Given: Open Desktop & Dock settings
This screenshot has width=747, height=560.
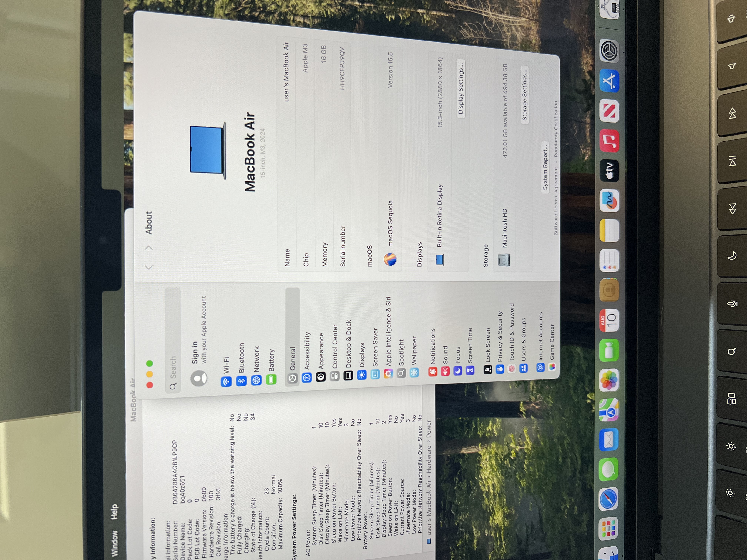Looking at the screenshot, I should [x=348, y=350].
